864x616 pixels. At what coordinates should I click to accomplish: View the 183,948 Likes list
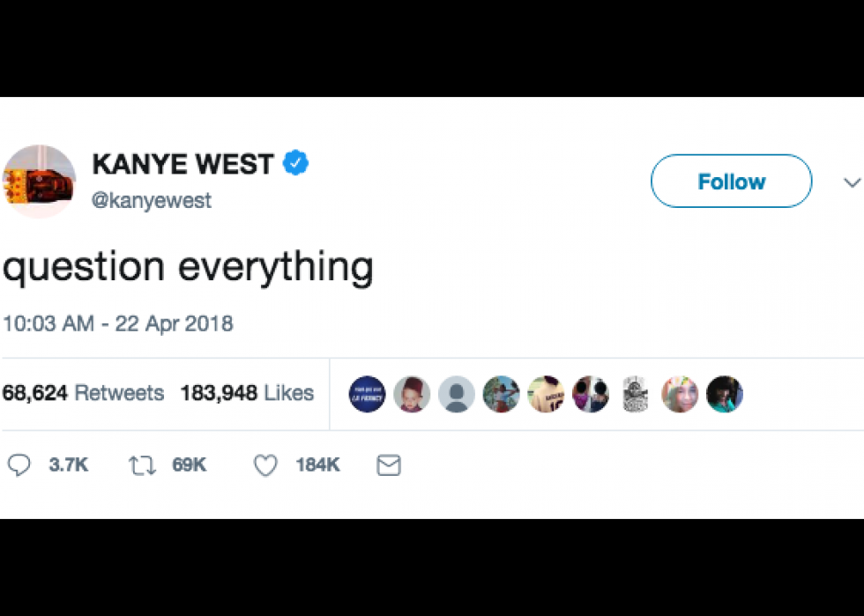click(247, 393)
